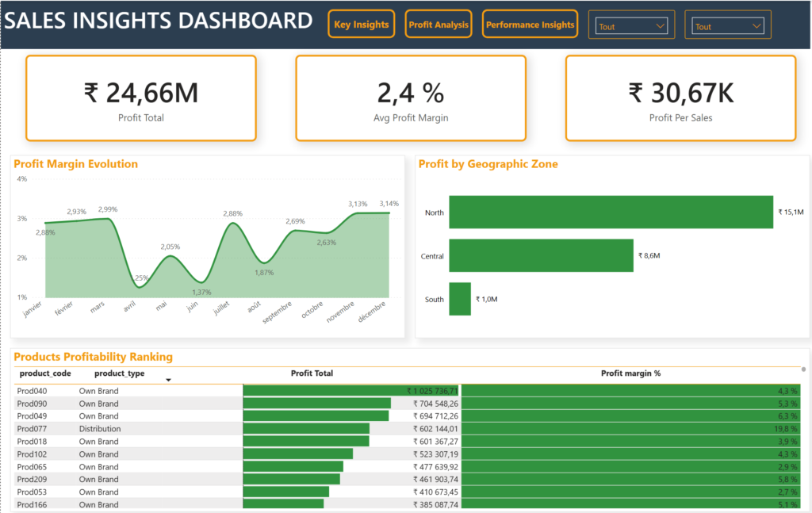812x513 pixels.
Task: Open the Key Insights page
Action: [361, 25]
